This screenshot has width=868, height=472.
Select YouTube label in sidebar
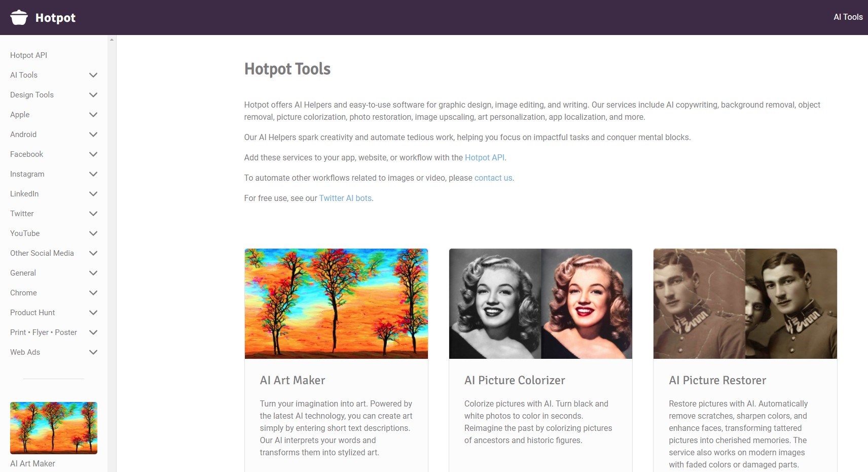pyautogui.click(x=25, y=233)
